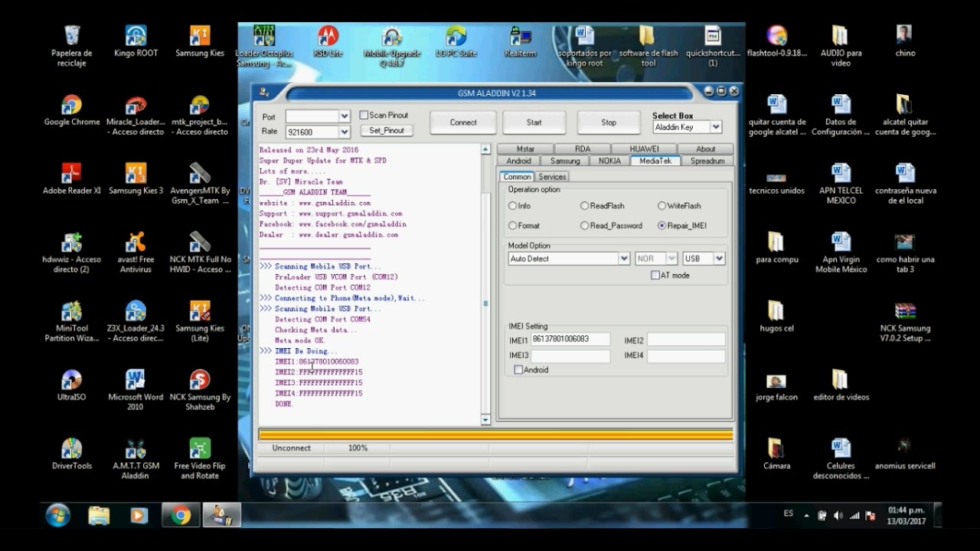Open the HUAWEI tab

[x=644, y=149]
